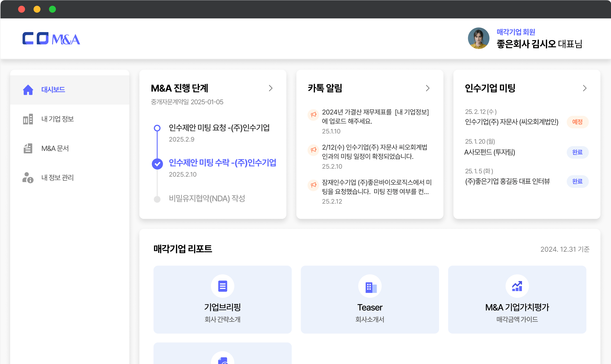
Task: Click the green maximize window button
Action: 52,9
